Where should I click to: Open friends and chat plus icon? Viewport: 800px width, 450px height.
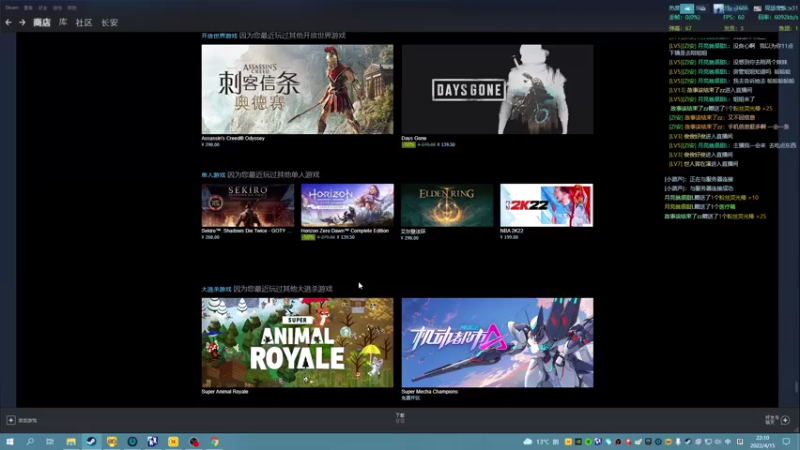pos(785,420)
